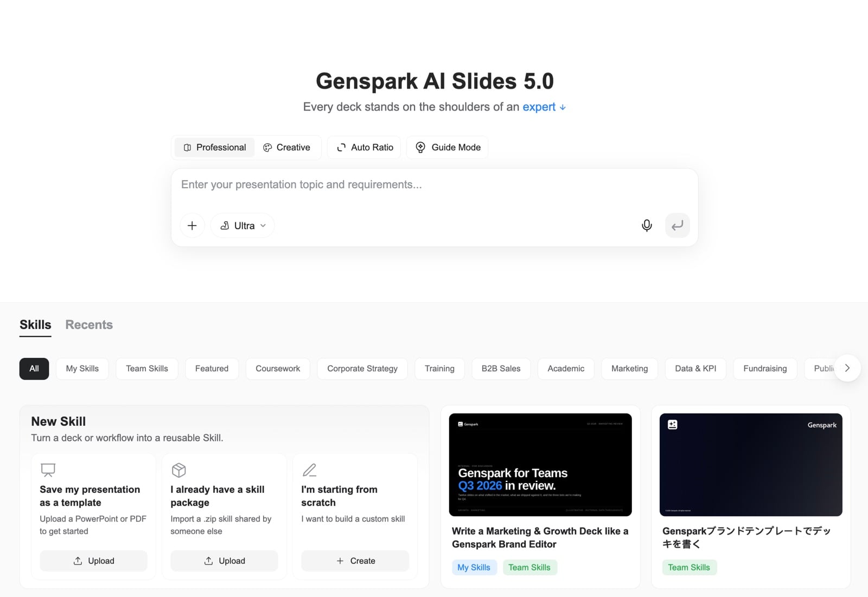868x597 pixels.
Task: Filter by B2B Sales category
Action: pos(501,369)
